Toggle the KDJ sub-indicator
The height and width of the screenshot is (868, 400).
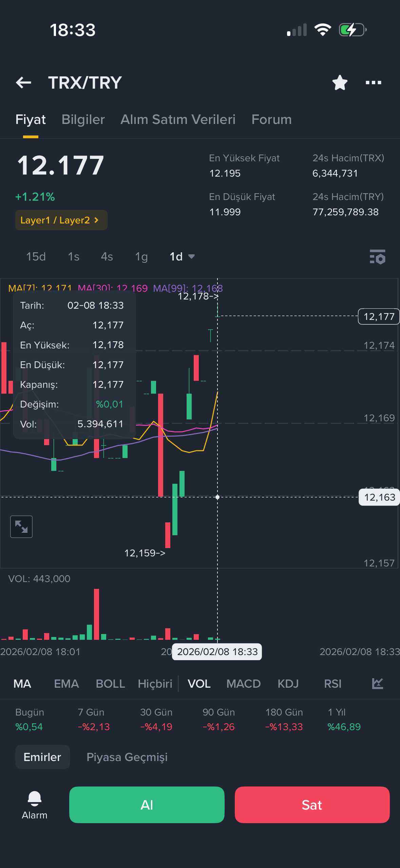pos(288,684)
